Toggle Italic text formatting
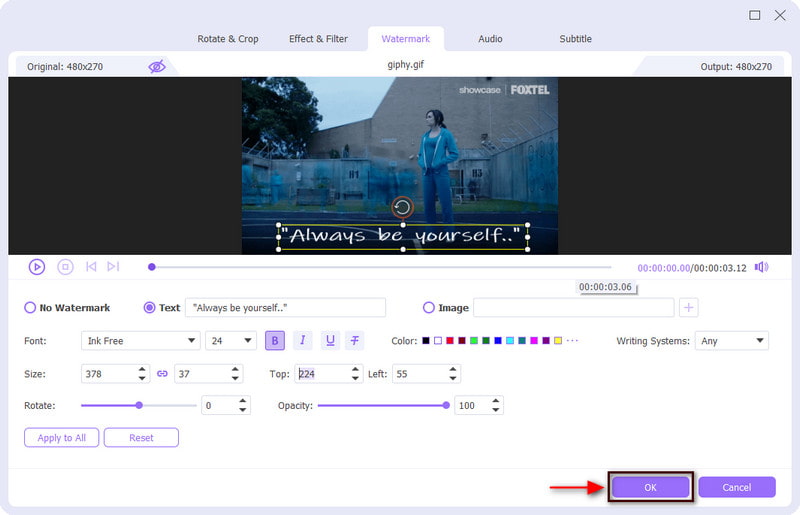This screenshot has height=515, width=800. coord(303,340)
